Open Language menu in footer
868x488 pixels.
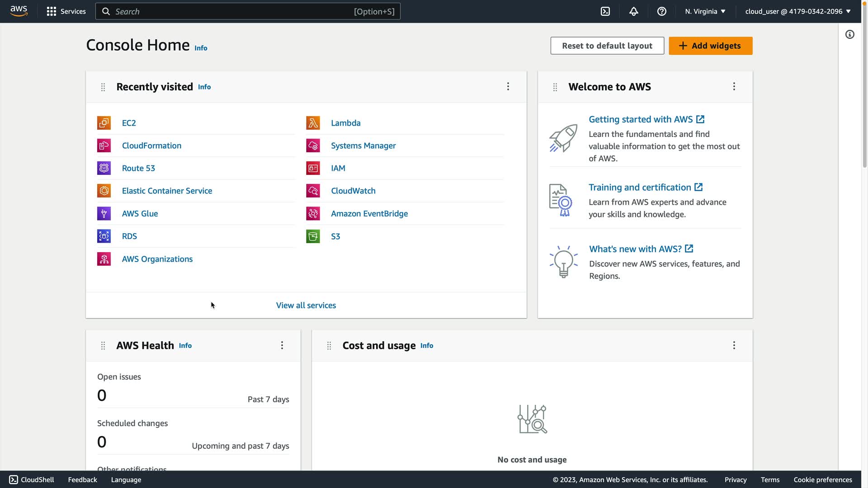[126, 479]
